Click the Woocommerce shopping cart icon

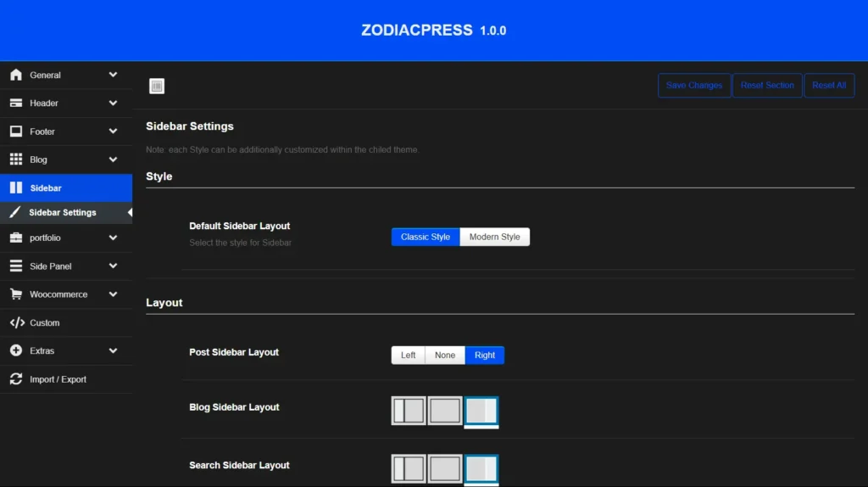(x=15, y=294)
